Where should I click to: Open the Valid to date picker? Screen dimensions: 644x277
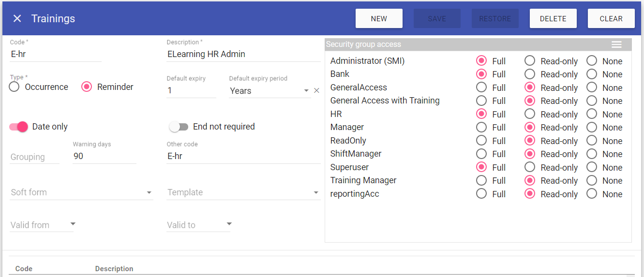(x=229, y=224)
